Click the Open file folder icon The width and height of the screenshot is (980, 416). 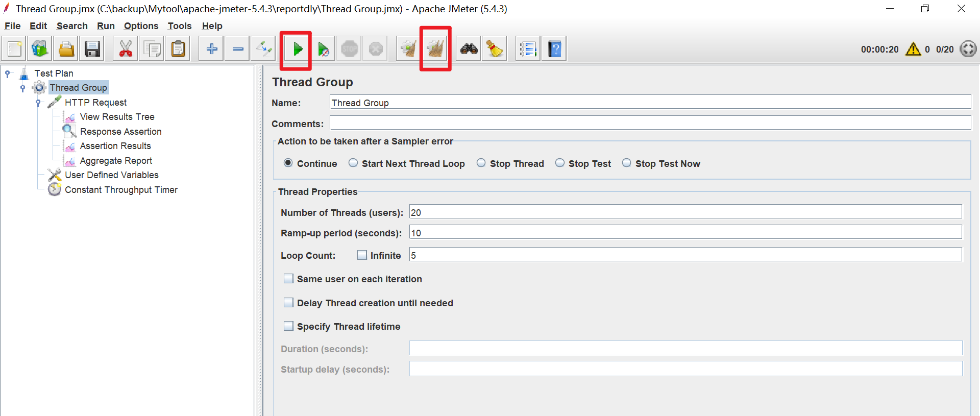pyautogui.click(x=66, y=49)
